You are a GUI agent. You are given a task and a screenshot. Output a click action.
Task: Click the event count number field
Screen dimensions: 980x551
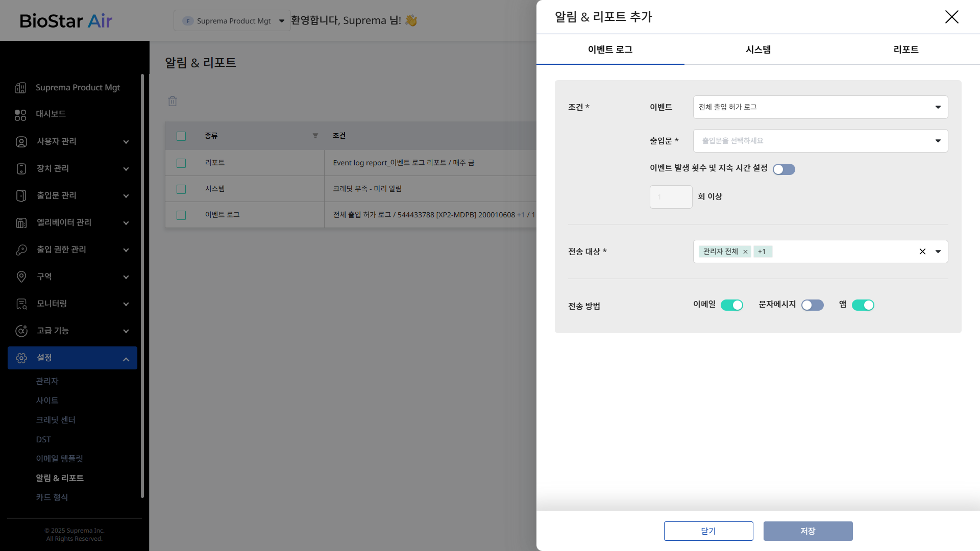670,197
